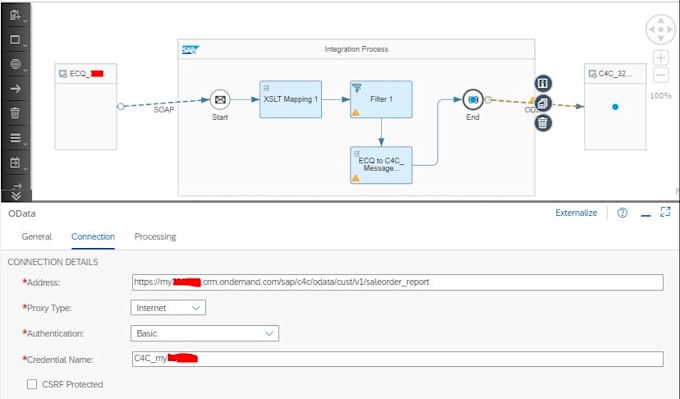Click the Address input field

pos(398,282)
